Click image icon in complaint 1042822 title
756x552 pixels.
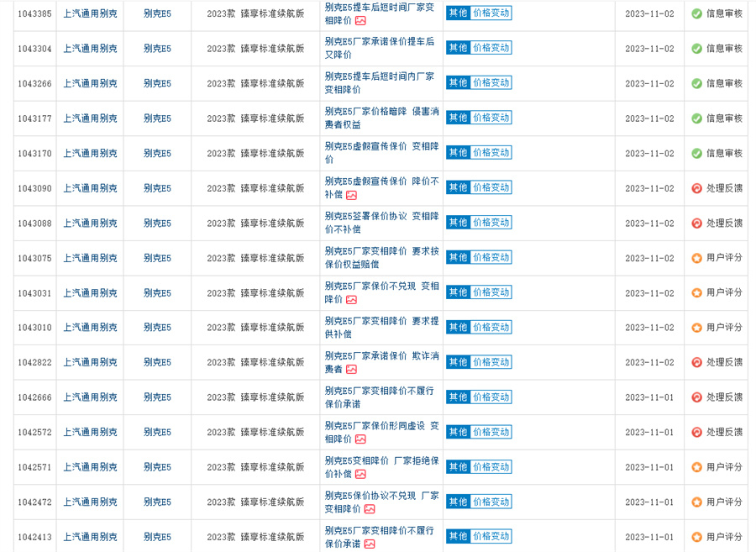click(x=351, y=370)
